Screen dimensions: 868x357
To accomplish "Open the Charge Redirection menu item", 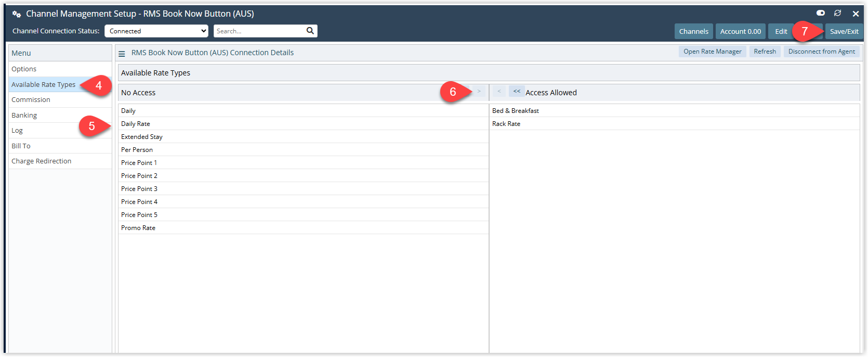I will click(60, 161).
